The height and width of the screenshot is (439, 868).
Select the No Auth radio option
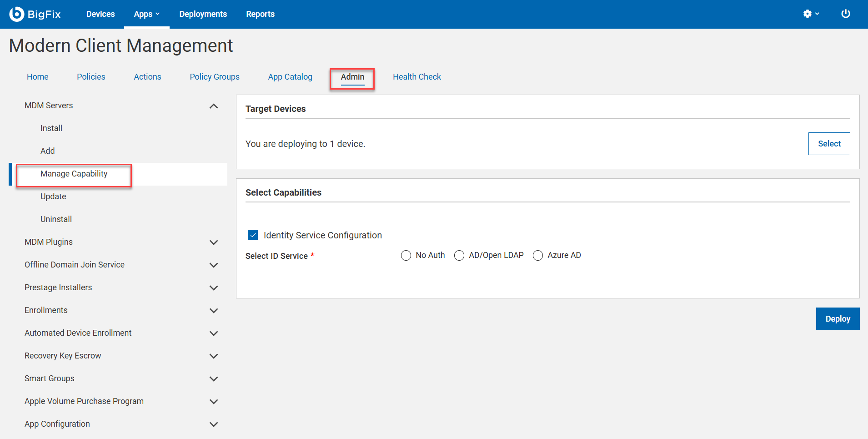(x=406, y=256)
